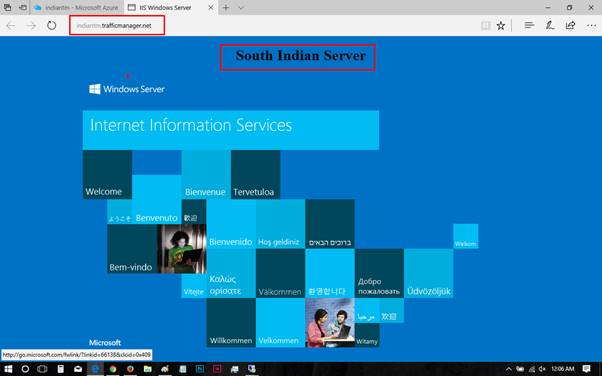Open reading view book icon
This screenshot has width=602, height=376.
[x=485, y=26]
